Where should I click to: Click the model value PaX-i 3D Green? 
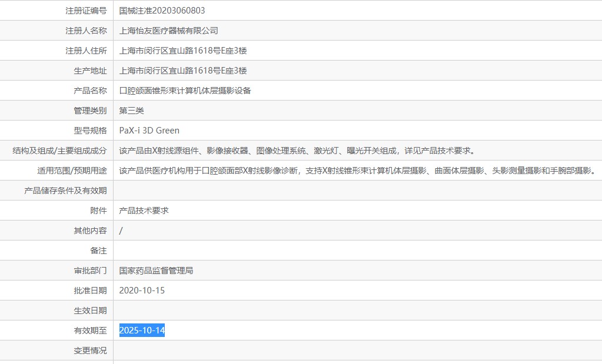pyautogui.click(x=149, y=131)
